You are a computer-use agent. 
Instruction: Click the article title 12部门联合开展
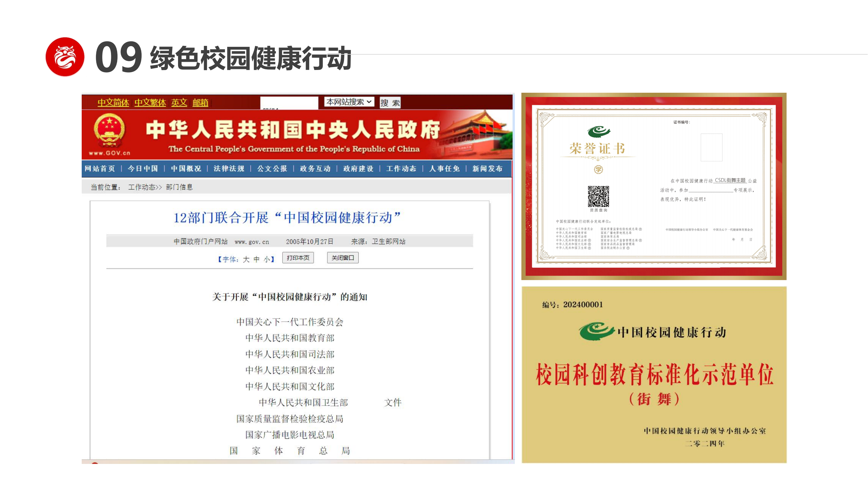coord(287,218)
